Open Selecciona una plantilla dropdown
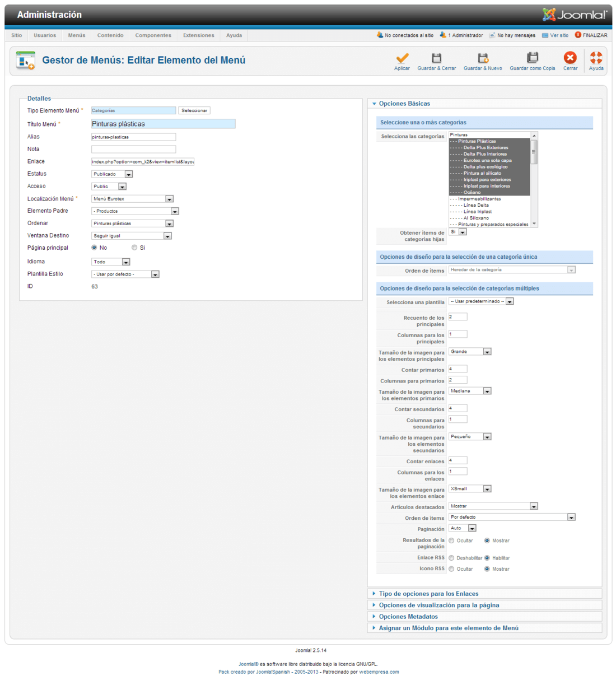 click(481, 301)
